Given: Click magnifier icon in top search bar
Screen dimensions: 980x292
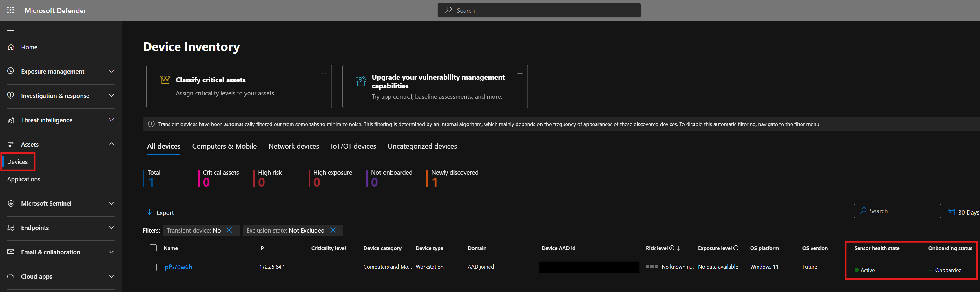Looking at the screenshot, I should click(x=448, y=10).
